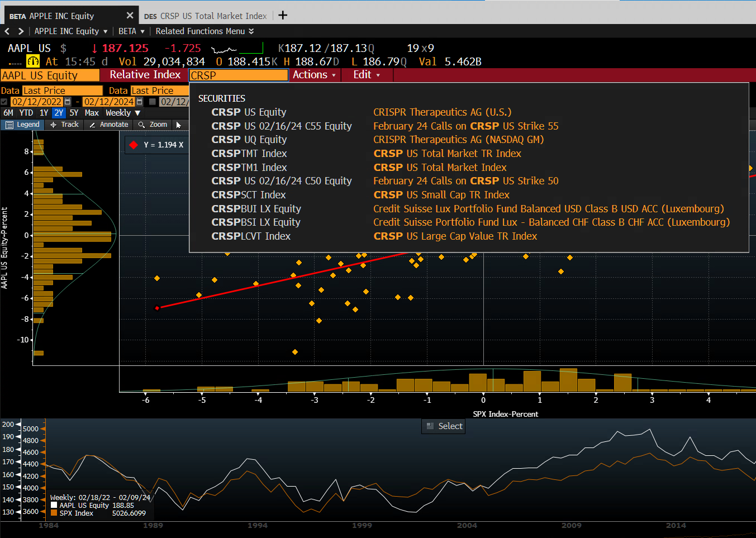Select the 6M range tab
Image resolution: width=756 pixels, height=538 pixels.
click(x=8, y=113)
